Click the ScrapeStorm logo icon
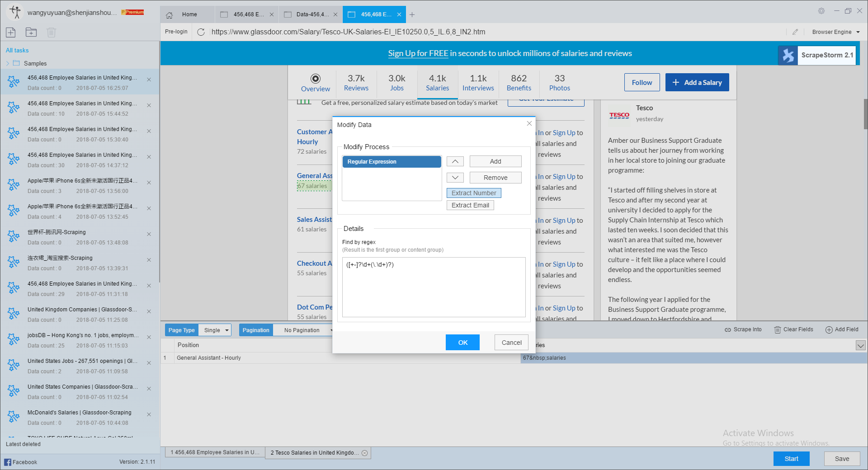 (x=788, y=55)
